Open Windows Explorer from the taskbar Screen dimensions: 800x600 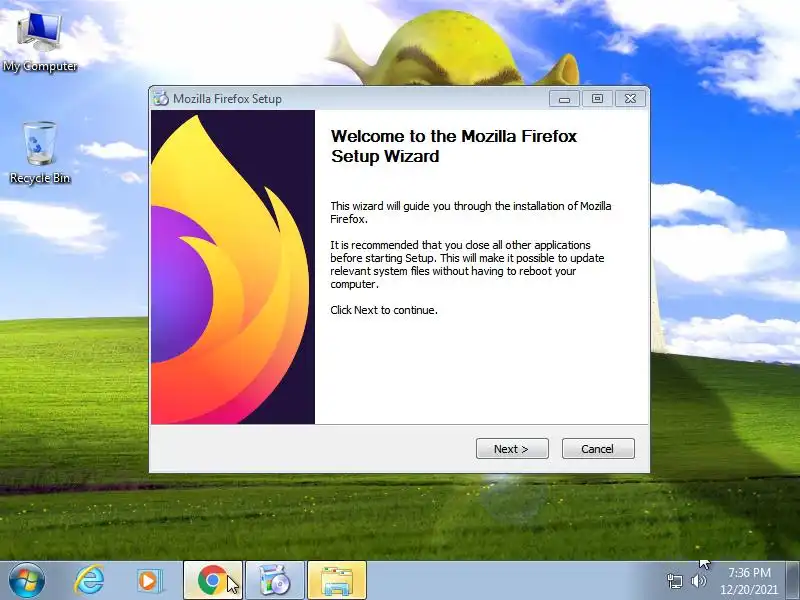pyautogui.click(x=337, y=581)
